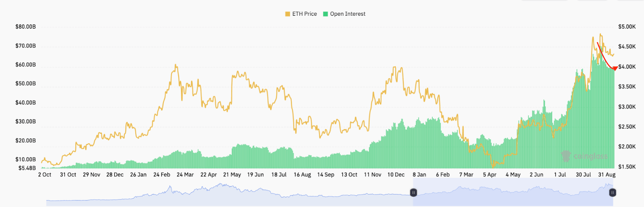Click the right range slider handle

(612, 193)
